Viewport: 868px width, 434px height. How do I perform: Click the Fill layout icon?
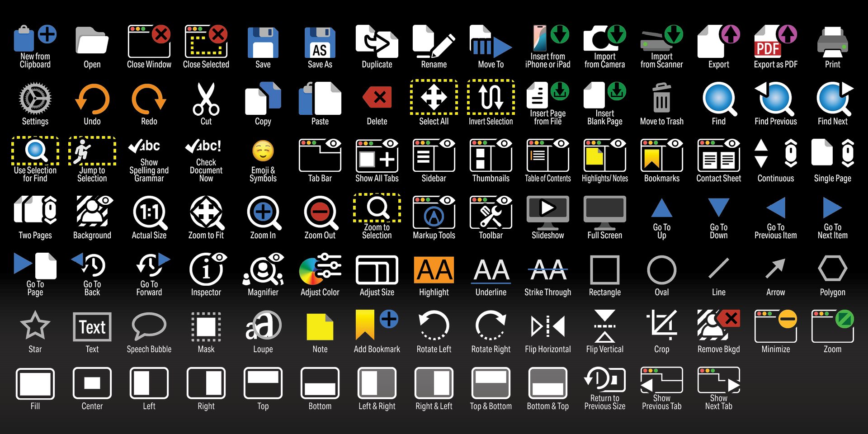(35, 383)
